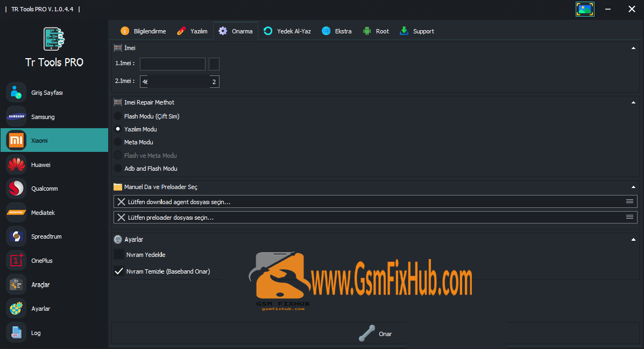Select Yazılım Modu radio button

coord(118,129)
